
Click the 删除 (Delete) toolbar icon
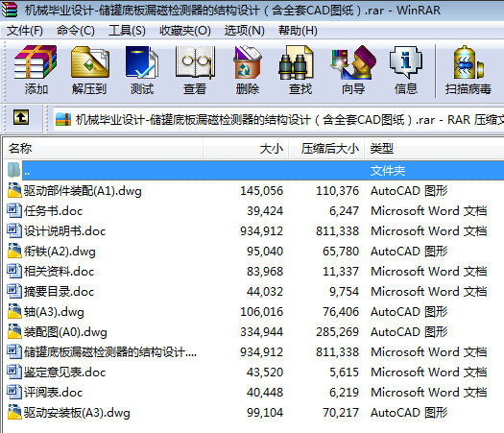(247, 62)
